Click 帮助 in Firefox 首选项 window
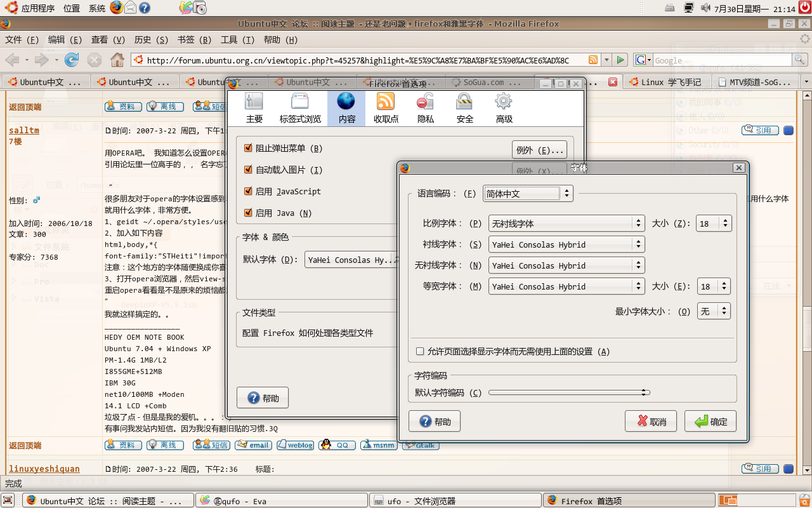 pos(262,398)
